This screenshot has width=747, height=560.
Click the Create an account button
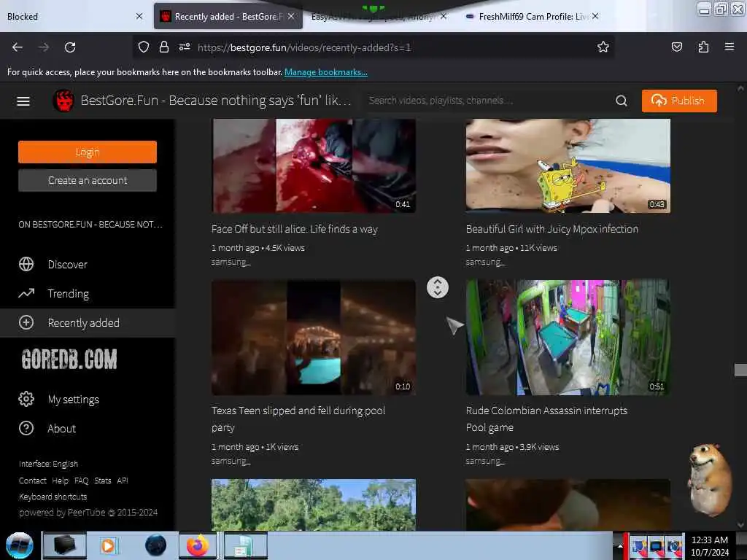click(88, 180)
